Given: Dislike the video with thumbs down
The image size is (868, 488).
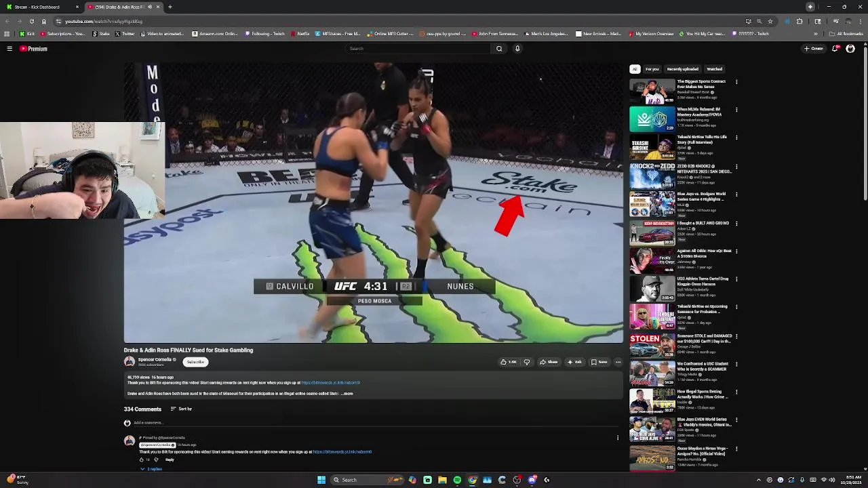Looking at the screenshot, I should tap(527, 362).
